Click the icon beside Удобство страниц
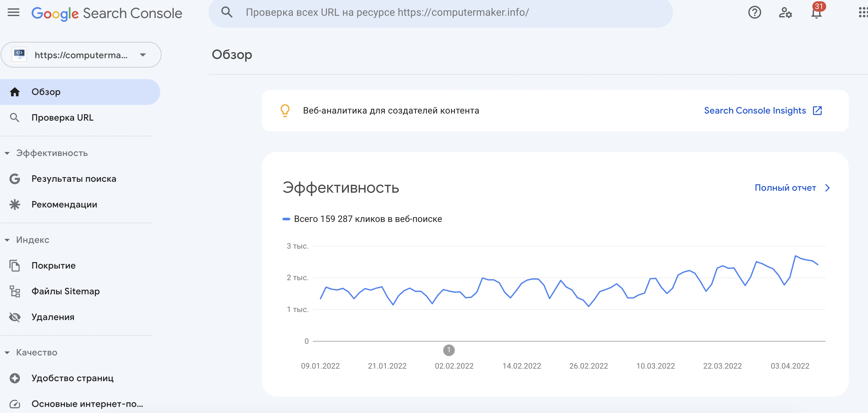Screen dimensions: 868x413 (x=14, y=378)
